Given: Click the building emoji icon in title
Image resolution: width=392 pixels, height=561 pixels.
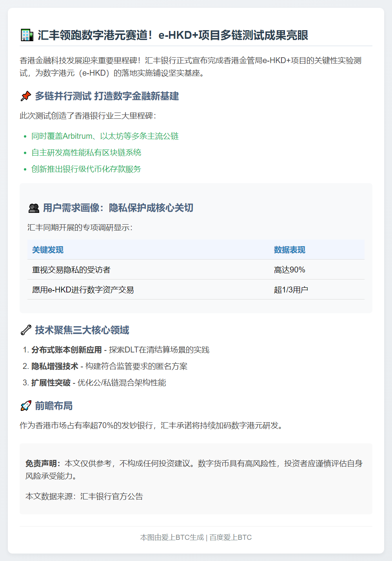Looking at the screenshot, I should click(27, 35).
